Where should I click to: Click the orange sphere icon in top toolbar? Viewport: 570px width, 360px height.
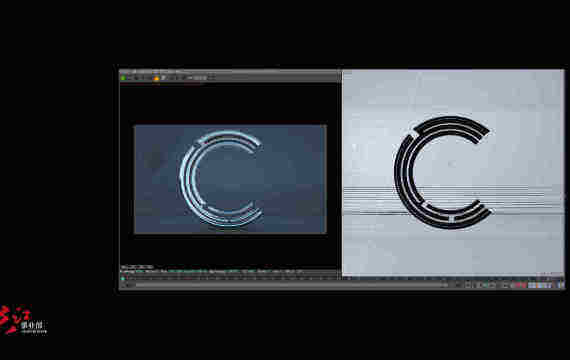156,78
